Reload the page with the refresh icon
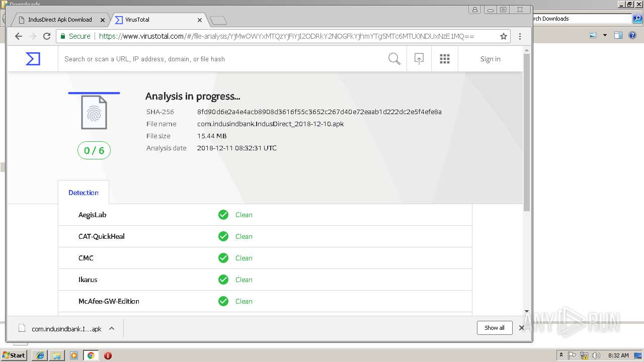 coord(47,36)
